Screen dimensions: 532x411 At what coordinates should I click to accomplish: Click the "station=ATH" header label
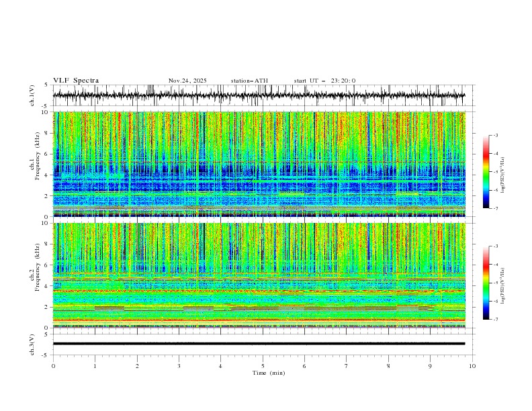tap(249, 81)
